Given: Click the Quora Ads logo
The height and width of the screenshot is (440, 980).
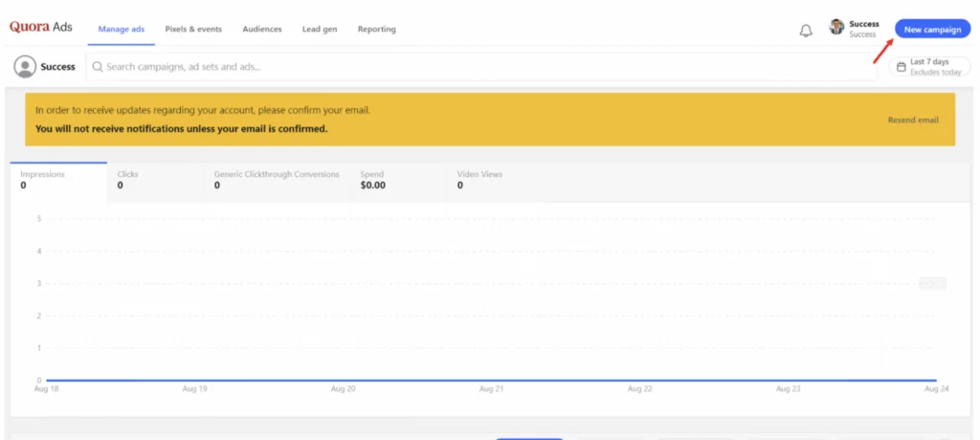Looking at the screenshot, I should [x=41, y=28].
